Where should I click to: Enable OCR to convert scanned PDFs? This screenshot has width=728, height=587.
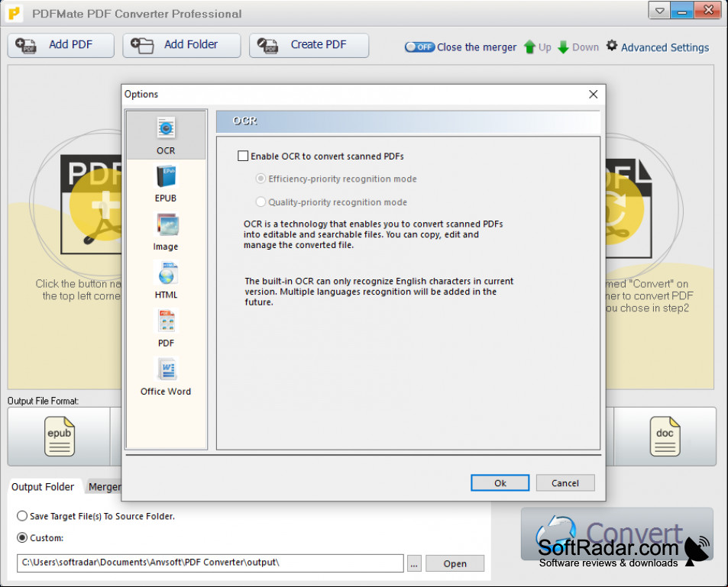pyautogui.click(x=243, y=156)
